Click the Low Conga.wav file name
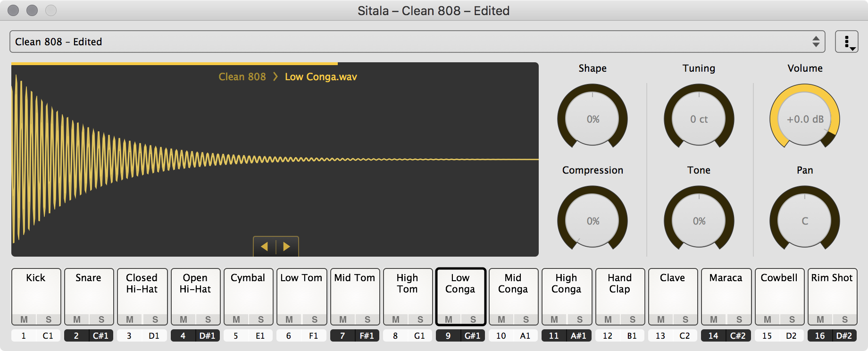The height and width of the screenshot is (351, 868). click(x=321, y=76)
